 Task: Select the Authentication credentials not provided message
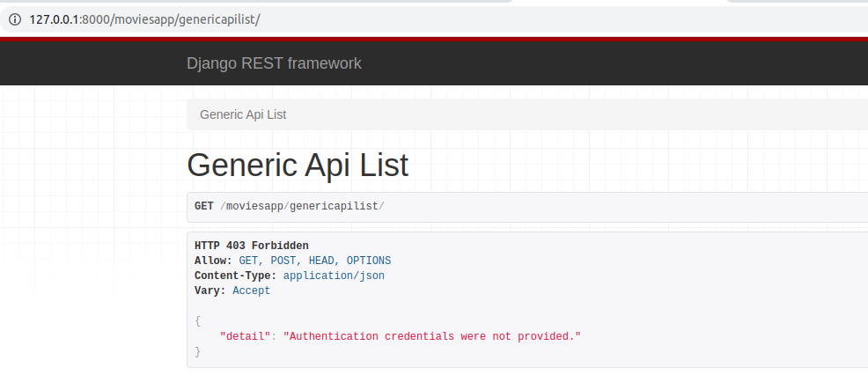(x=432, y=336)
